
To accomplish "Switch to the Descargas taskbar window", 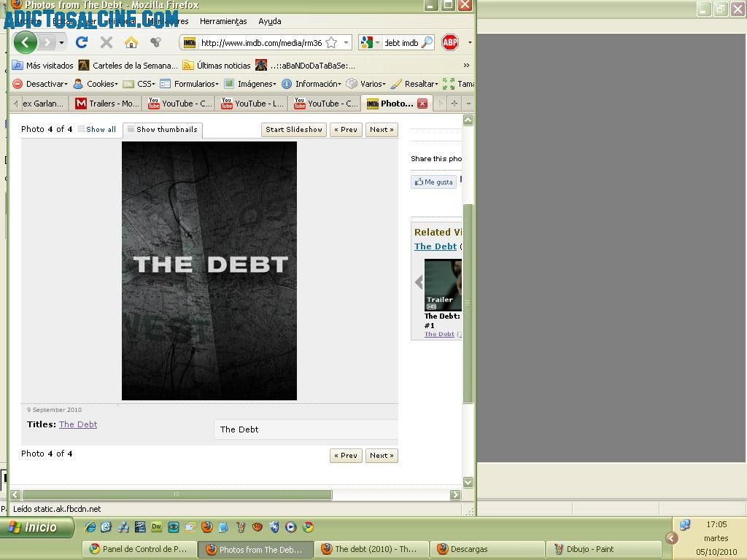I will pyautogui.click(x=488, y=549).
